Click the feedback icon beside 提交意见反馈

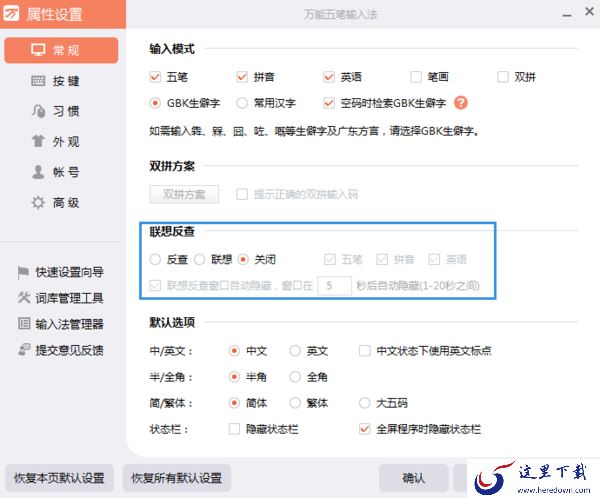click(x=24, y=349)
